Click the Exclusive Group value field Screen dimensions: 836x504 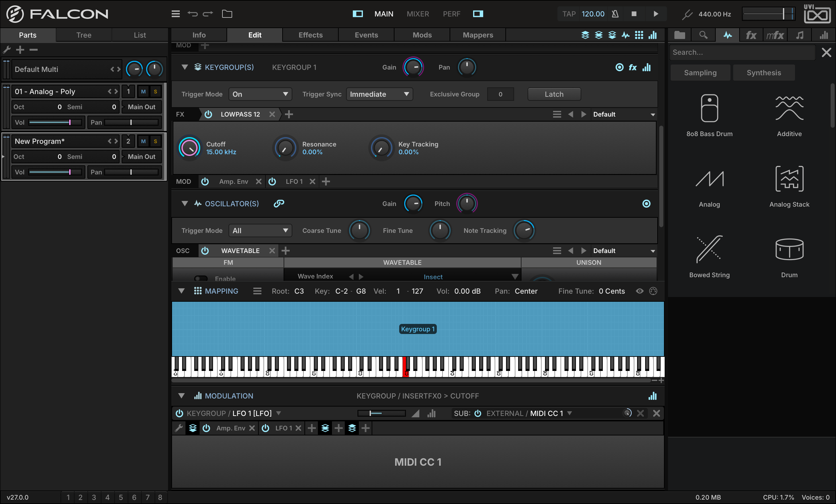(500, 94)
